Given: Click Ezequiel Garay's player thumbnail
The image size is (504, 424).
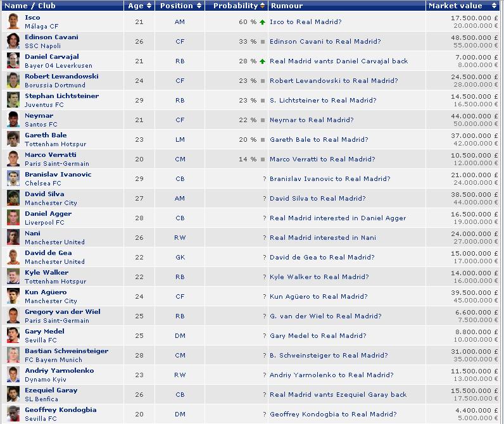Looking at the screenshot, I should click(x=13, y=394).
